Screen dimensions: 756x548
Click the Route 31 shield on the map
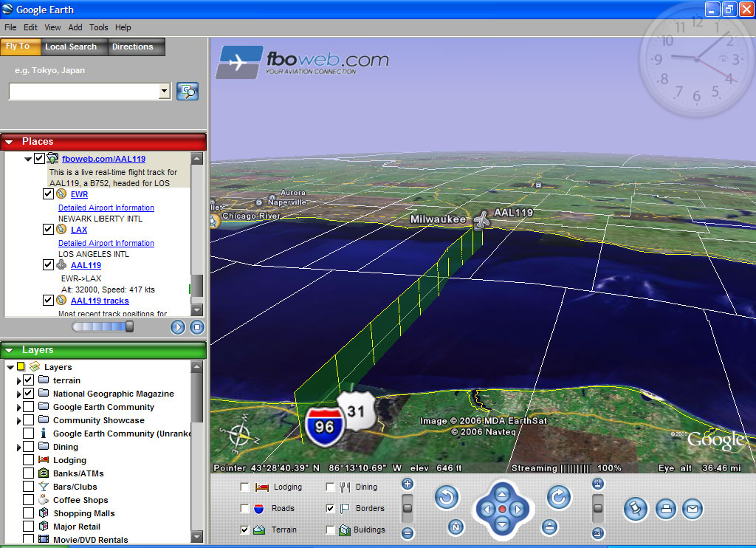pos(356,411)
